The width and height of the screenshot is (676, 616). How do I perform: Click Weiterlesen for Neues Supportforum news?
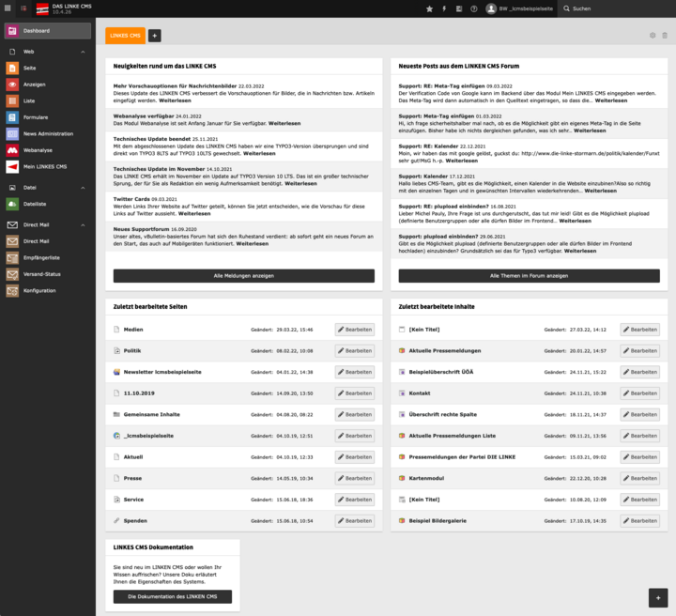pyautogui.click(x=253, y=243)
